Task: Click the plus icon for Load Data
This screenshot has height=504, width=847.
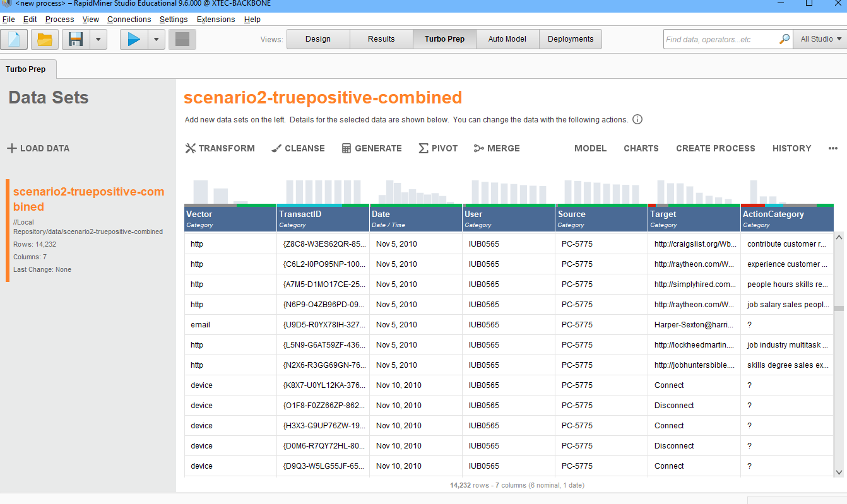Action: click(x=12, y=148)
